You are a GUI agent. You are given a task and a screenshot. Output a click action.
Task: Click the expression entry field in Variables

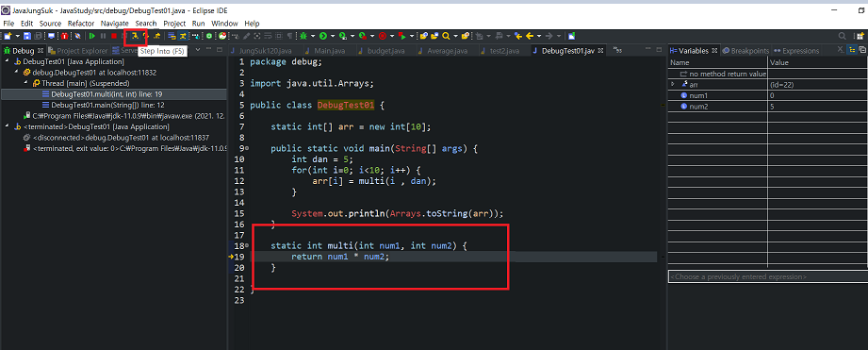(767, 276)
